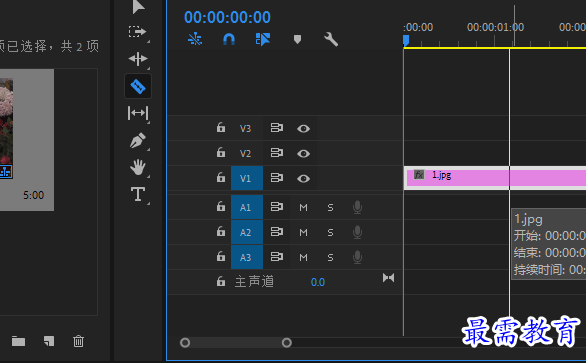Toggle lock on track V3
Viewport: 586px width, 363px height.
click(221, 128)
